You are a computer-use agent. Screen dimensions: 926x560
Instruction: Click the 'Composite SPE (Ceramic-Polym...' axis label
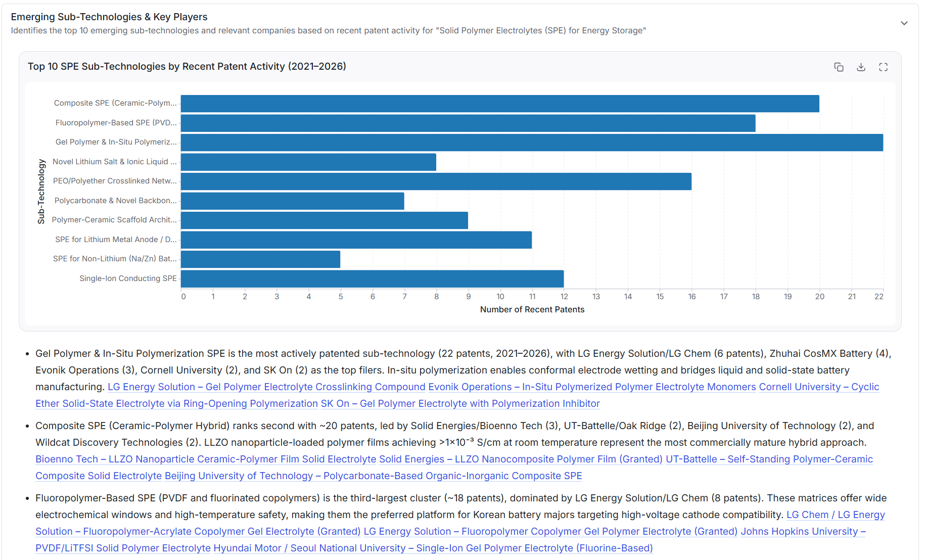115,103
